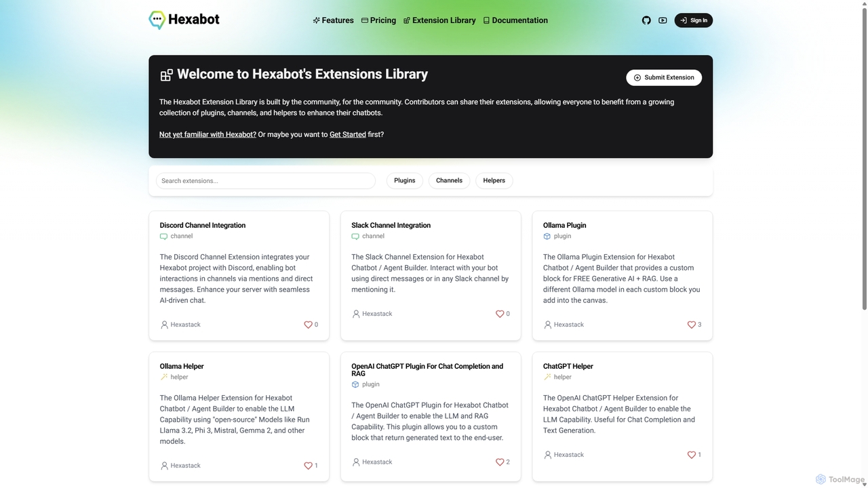Open the Ollama Plugin title

click(x=565, y=226)
